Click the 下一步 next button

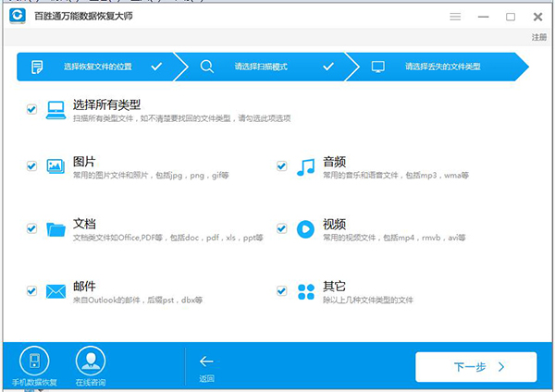point(476,367)
